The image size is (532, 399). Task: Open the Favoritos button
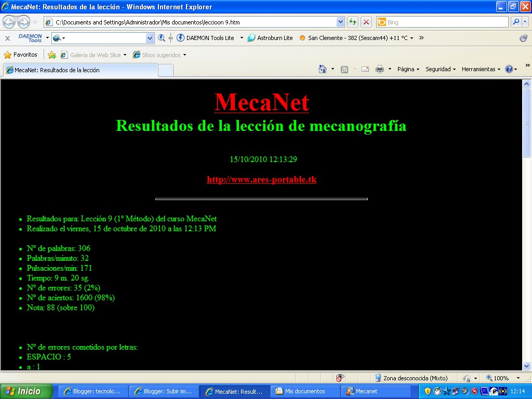(x=20, y=55)
